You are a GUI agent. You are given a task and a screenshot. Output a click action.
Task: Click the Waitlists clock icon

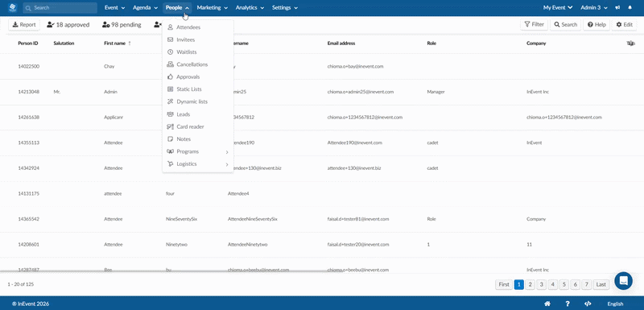tap(170, 52)
